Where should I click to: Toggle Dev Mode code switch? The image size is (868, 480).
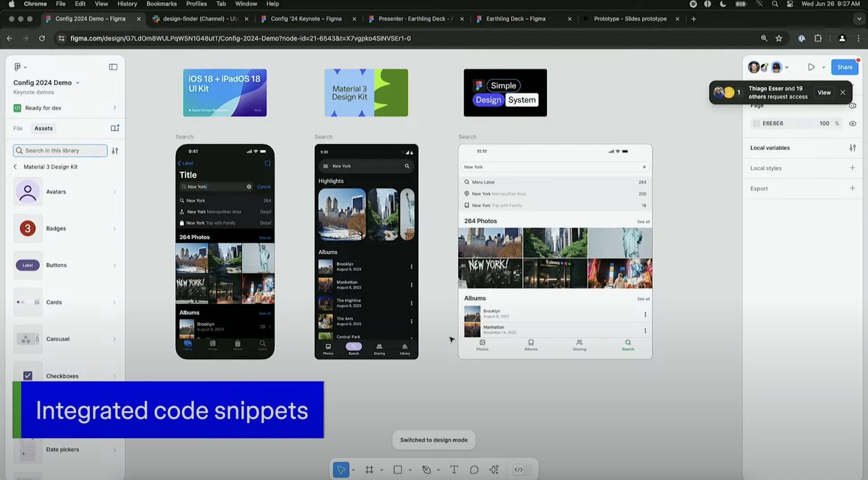point(519,470)
